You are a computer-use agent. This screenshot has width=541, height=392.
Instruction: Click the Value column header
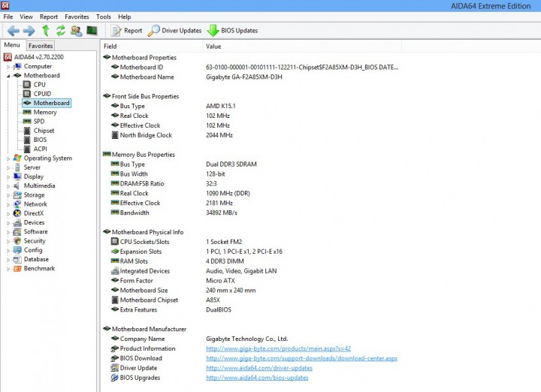point(302,47)
